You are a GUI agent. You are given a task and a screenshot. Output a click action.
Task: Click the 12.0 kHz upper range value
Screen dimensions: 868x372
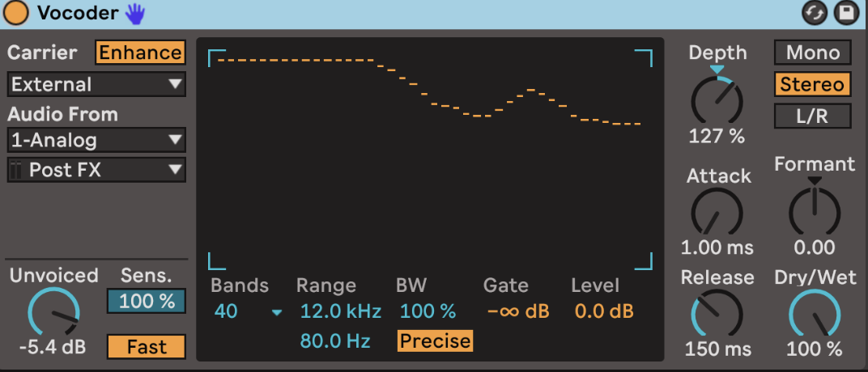340,311
